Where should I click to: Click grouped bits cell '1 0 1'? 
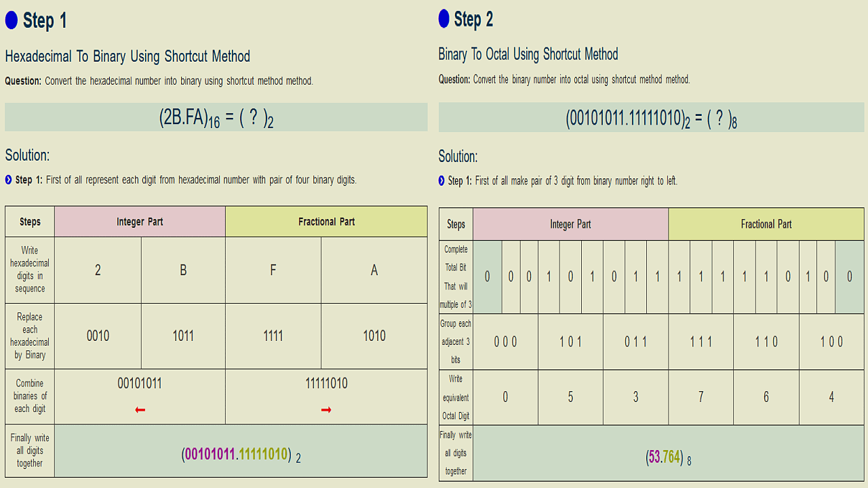(x=570, y=342)
